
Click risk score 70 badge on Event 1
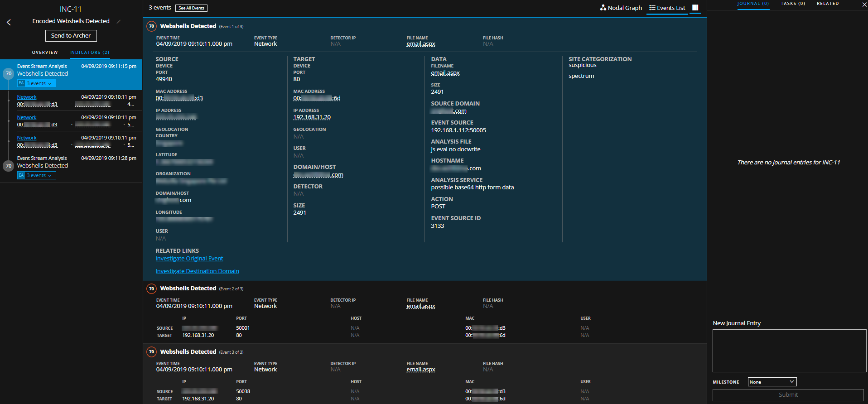click(151, 26)
